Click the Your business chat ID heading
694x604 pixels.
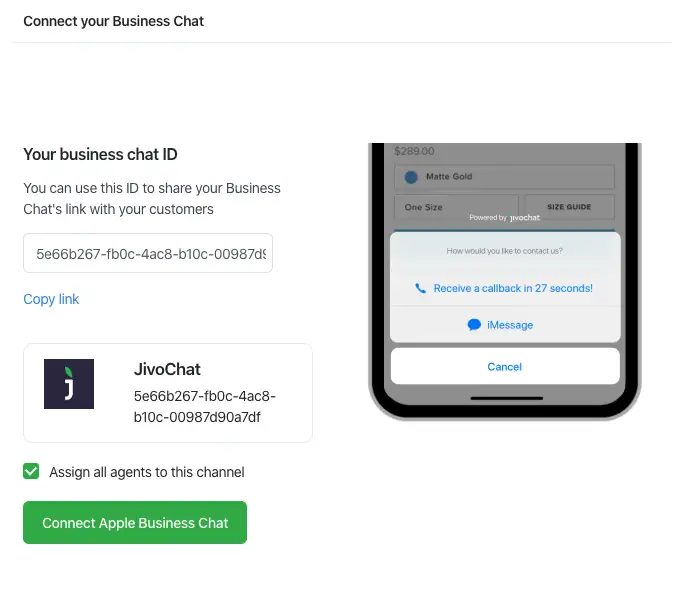click(x=100, y=154)
